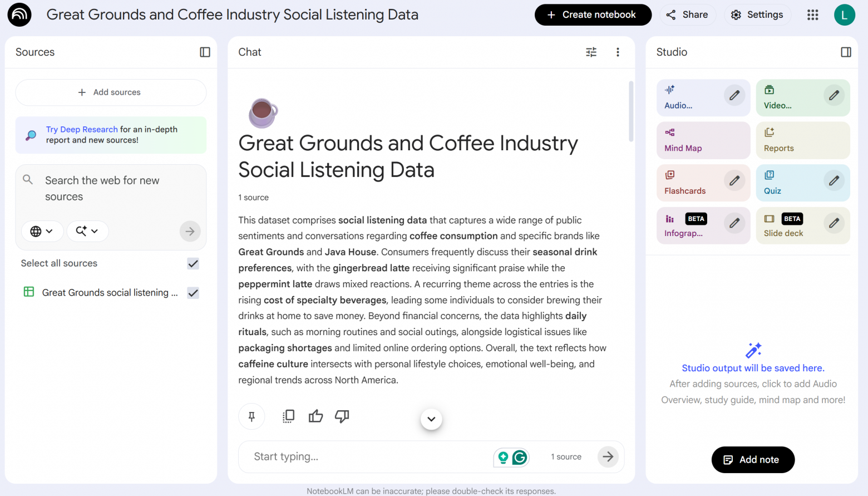Image resolution: width=868 pixels, height=496 pixels.
Task: Focus the Start typing chat input
Action: click(x=367, y=456)
